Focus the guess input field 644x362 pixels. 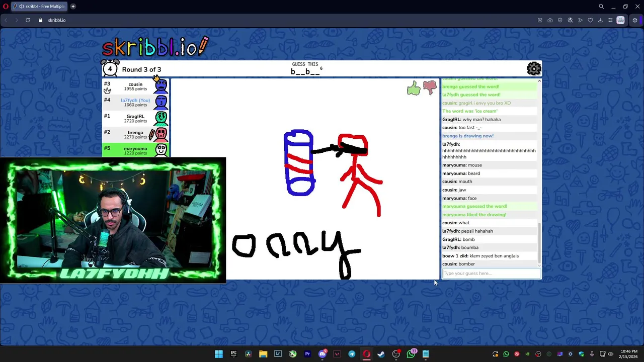[x=491, y=274]
